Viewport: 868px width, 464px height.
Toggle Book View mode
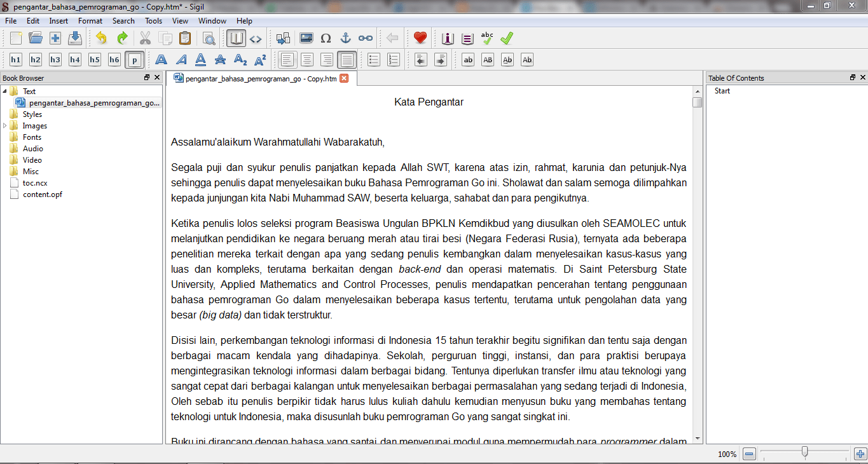(237, 38)
